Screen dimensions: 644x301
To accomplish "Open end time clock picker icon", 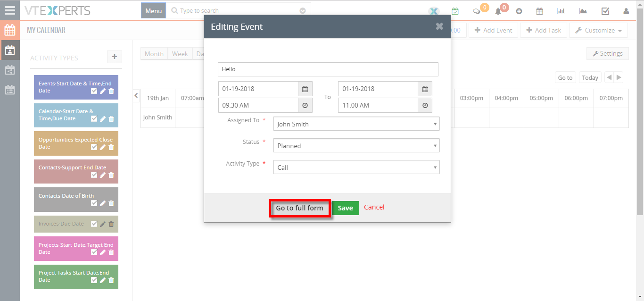I will (x=425, y=105).
